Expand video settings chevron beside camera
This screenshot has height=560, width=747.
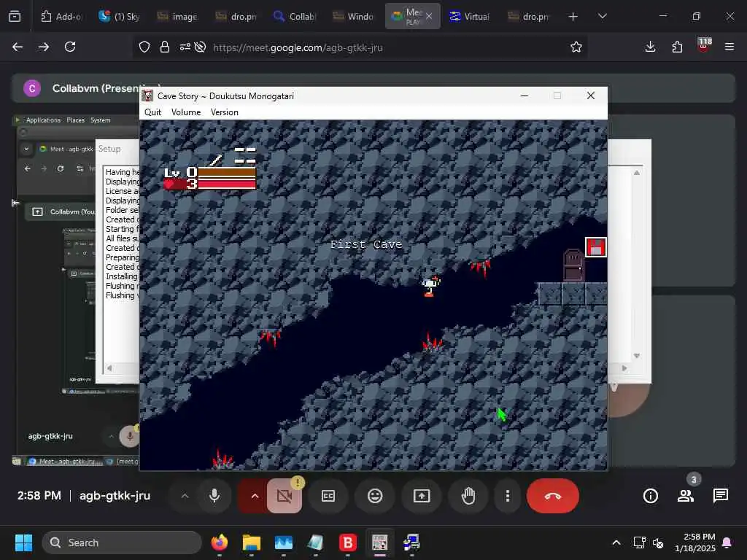click(x=255, y=496)
